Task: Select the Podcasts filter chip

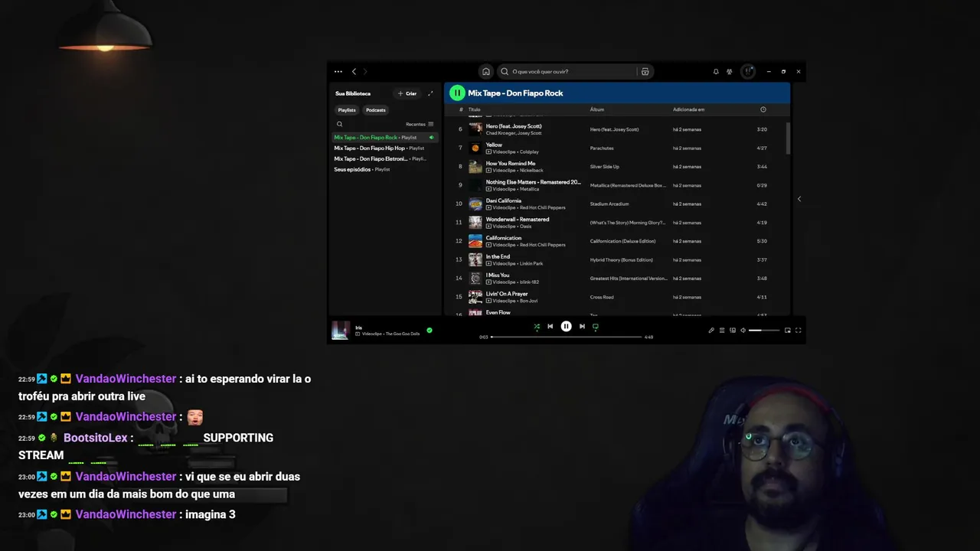Action: (376, 110)
